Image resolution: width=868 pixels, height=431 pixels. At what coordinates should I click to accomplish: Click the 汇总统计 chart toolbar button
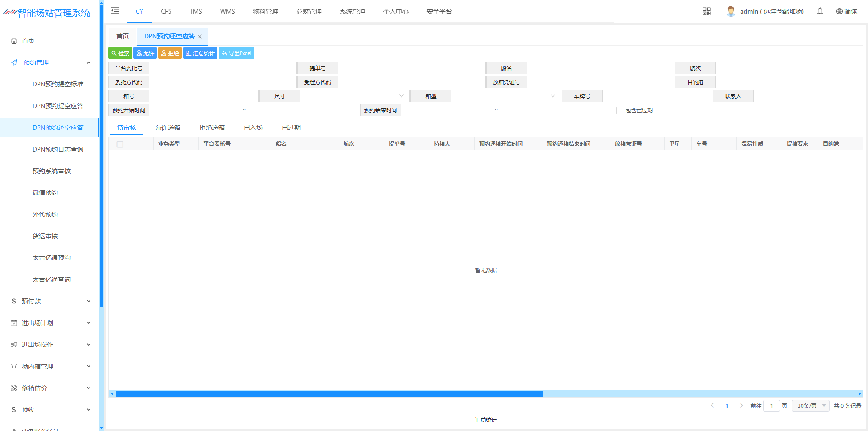tap(200, 53)
